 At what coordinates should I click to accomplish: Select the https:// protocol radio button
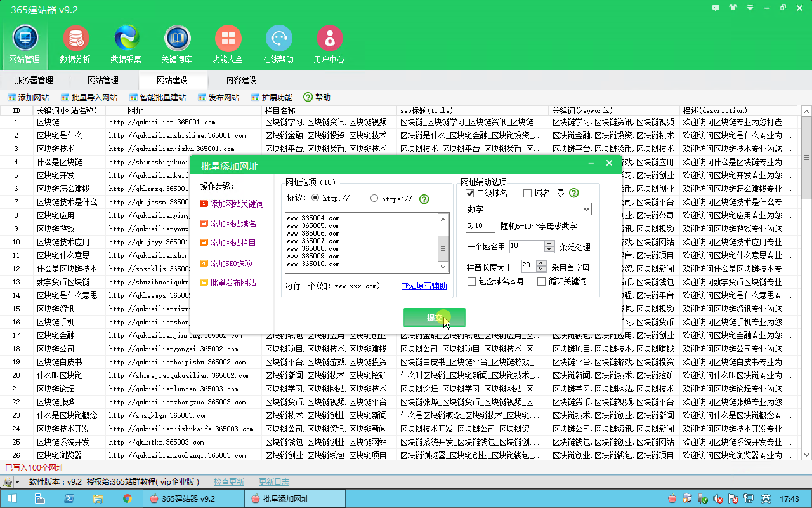pyautogui.click(x=374, y=198)
